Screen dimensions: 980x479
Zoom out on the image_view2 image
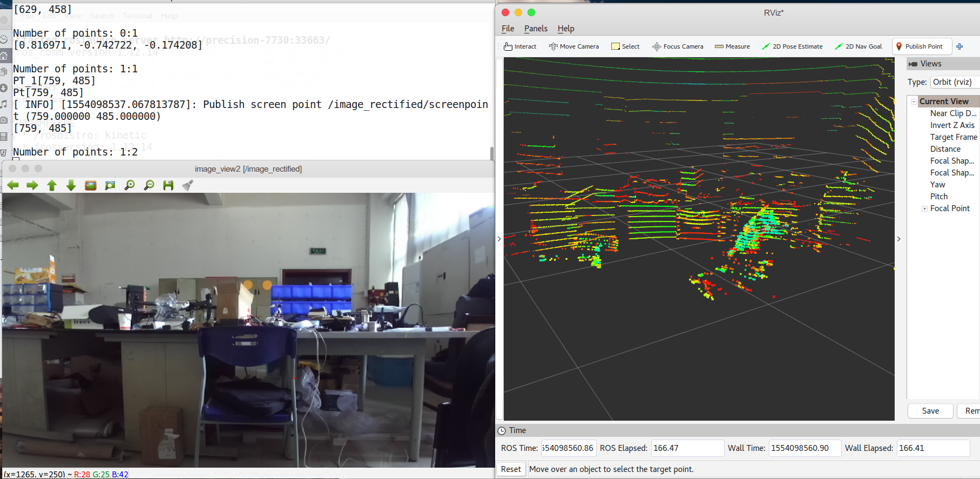tap(149, 185)
